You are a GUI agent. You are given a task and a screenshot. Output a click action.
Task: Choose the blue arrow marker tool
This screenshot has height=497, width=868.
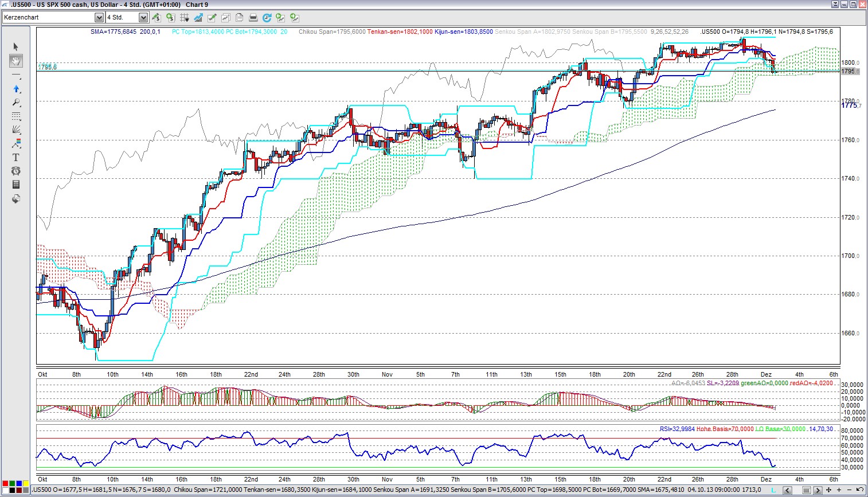click(15, 89)
